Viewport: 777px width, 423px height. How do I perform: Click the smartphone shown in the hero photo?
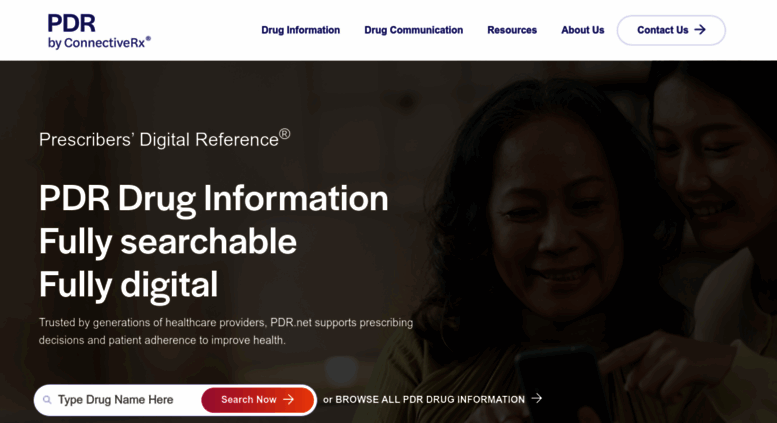(x=557, y=384)
